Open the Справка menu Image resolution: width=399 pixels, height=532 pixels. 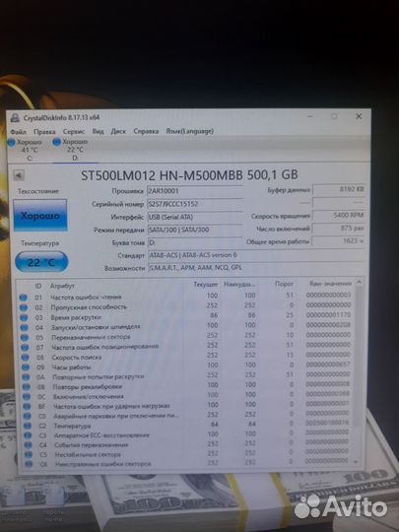pyautogui.click(x=146, y=131)
